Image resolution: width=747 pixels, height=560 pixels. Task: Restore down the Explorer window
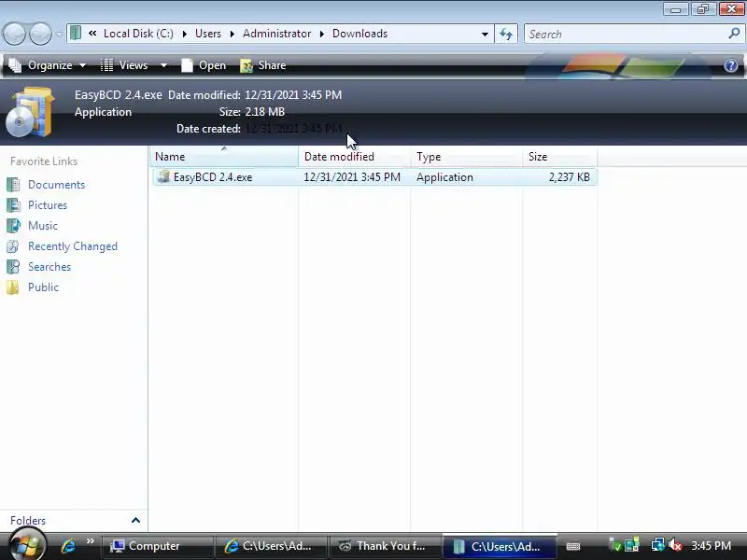[x=702, y=8]
